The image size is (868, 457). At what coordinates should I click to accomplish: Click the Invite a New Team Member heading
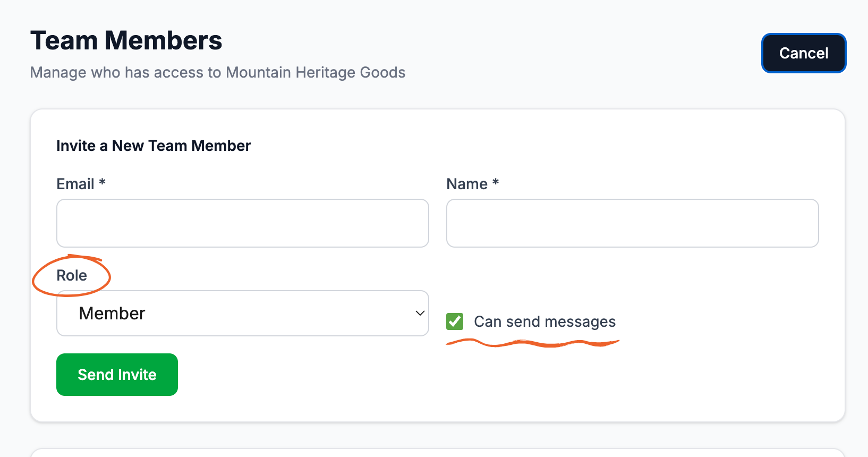click(x=154, y=146)
